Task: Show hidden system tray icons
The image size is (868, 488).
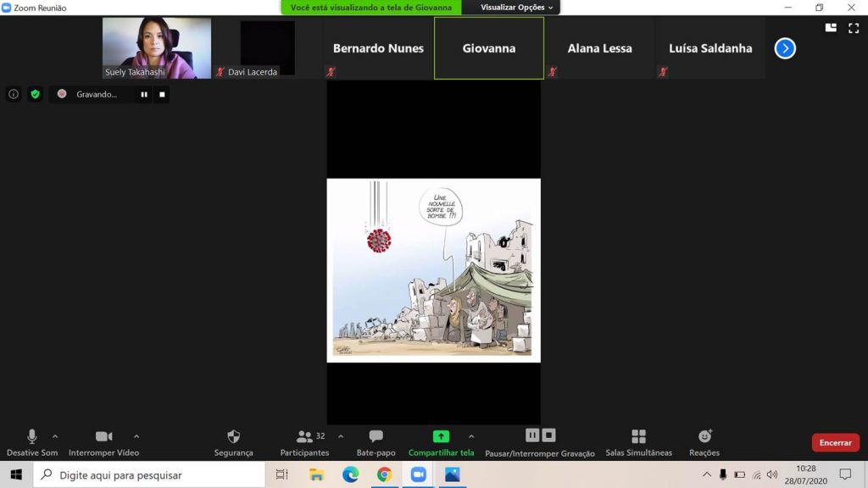Action: (x=707, y=474)
